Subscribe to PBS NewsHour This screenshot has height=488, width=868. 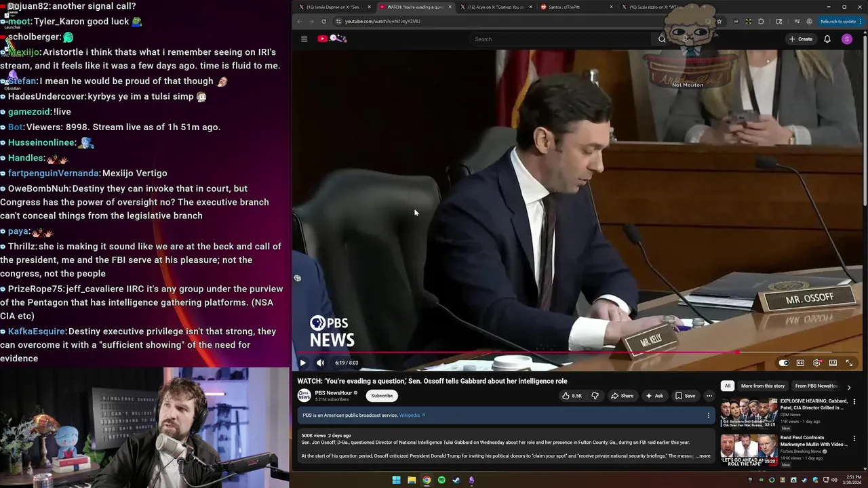(x=381, y=396)
